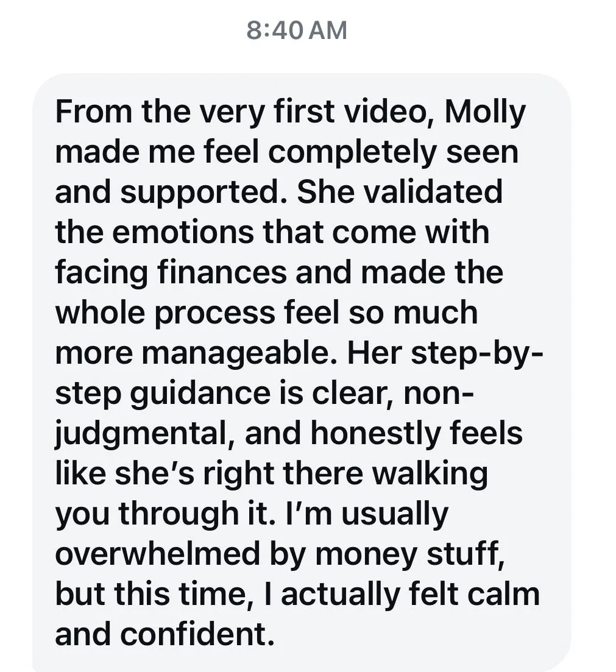
Task: Select the testimonial message bubble
Action: 302,372
